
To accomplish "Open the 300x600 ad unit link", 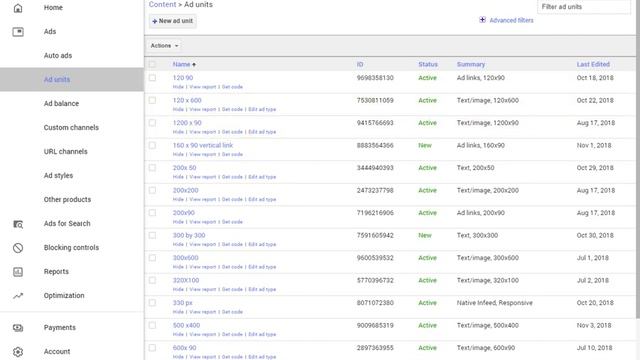I will pos(185,258).
